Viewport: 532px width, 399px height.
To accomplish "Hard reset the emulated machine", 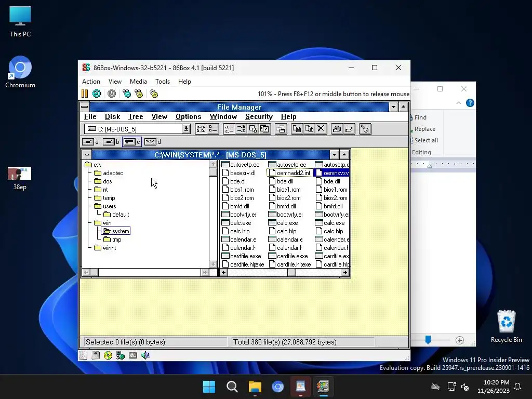I will (x=97, y=94).
